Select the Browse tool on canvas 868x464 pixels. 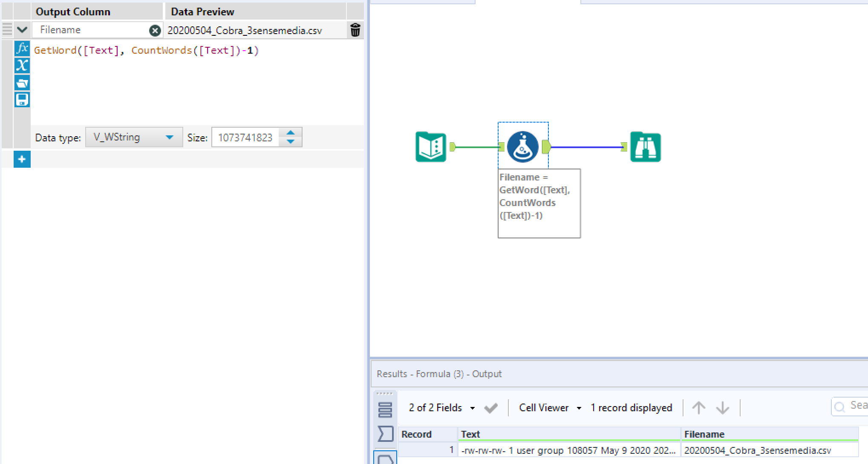[645, 147]
